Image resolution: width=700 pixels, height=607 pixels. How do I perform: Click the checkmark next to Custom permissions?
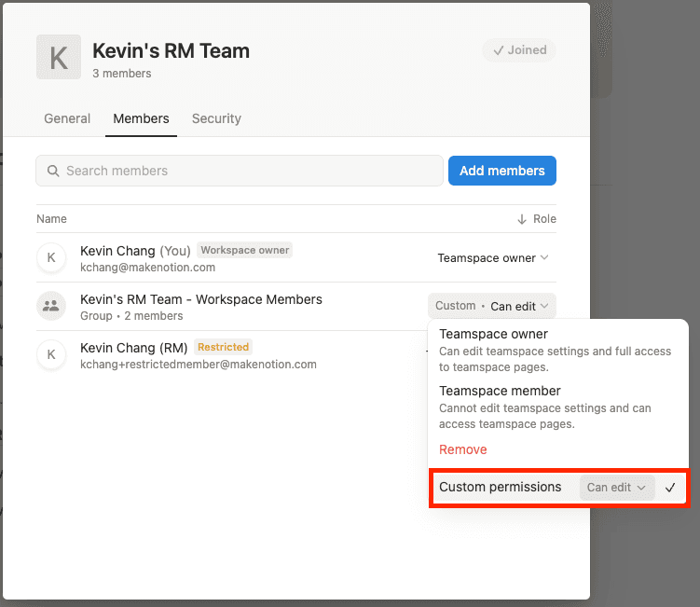click(x=670, y=488)
